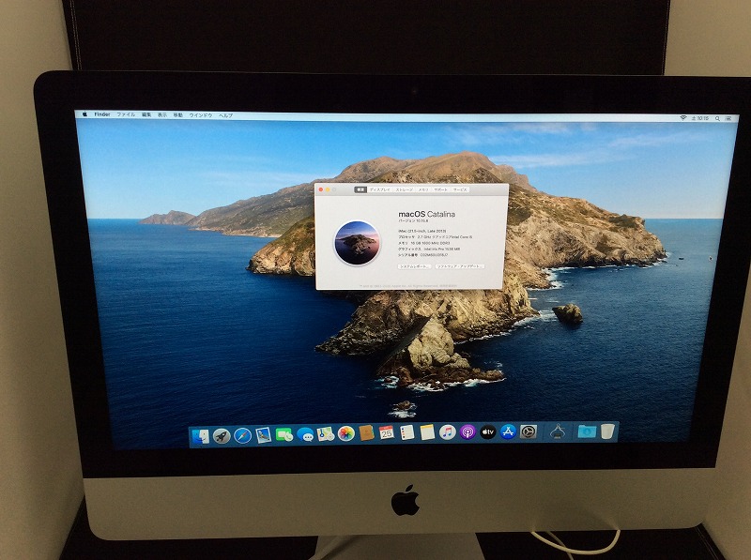Screen dimensions: 751x560
Task: Switch to the サポート (Support) tab
Action: pos(440,189)
